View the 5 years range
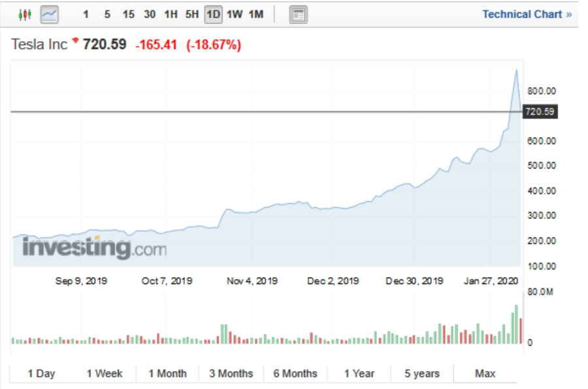 (x=422, y=373)
